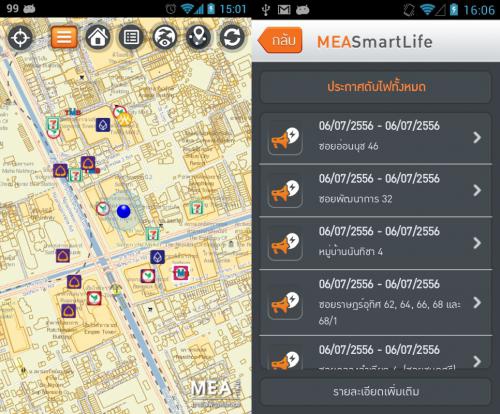Expand chevron for ซอยอ่อนนุช 46 row
The width and height of the screenshot is (500, 414).
477,137
